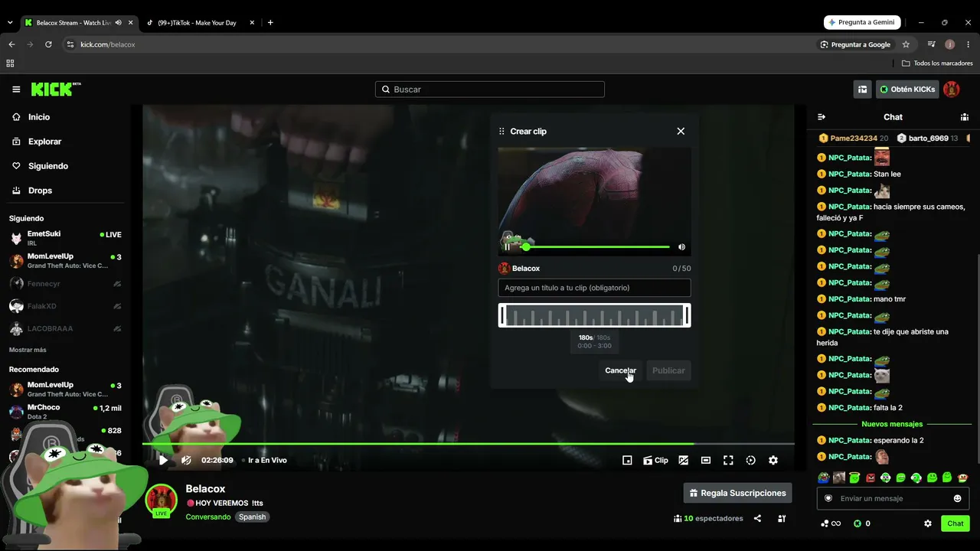The image size is (980, 551).
Task: Jump to Nuevos mensajes in chat
Action: (892, 424)
